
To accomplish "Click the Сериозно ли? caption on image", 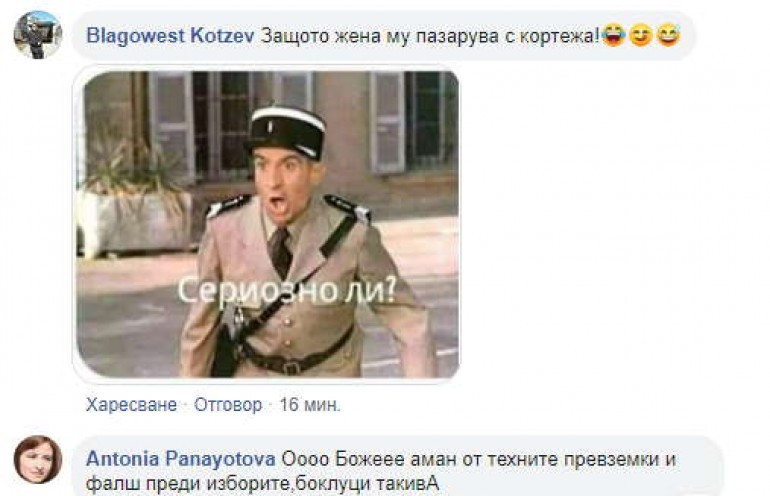I will point(286,291).
